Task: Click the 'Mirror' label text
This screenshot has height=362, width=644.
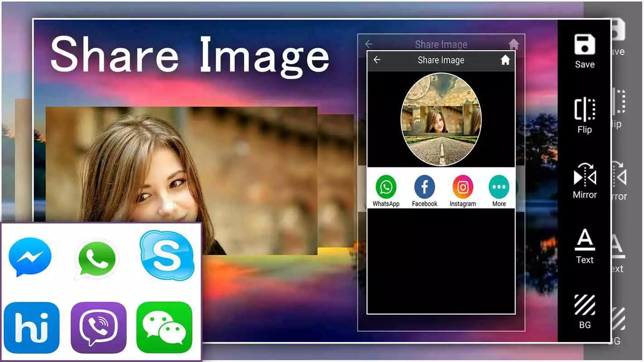Action: point(585,195)
